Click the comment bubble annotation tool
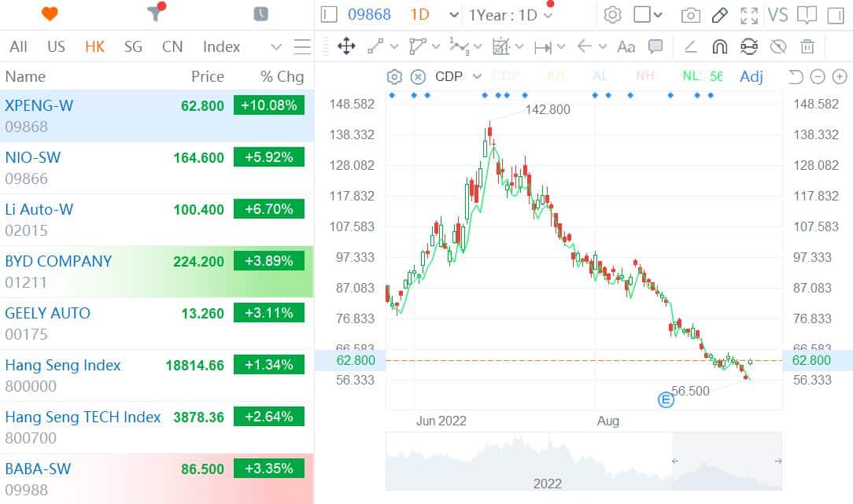 pyautogui.click(x=655, y=47)
